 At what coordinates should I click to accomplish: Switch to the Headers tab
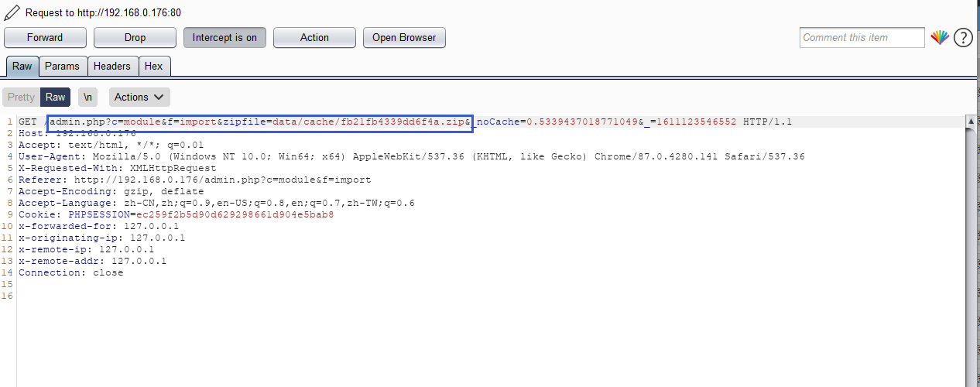112,66
